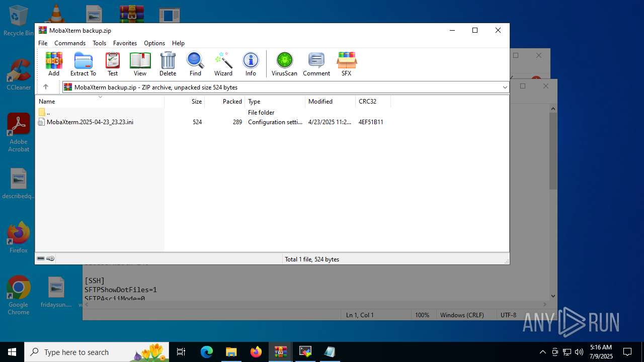Click Notepad vertical scrollbar down arrow

(553, 296)
